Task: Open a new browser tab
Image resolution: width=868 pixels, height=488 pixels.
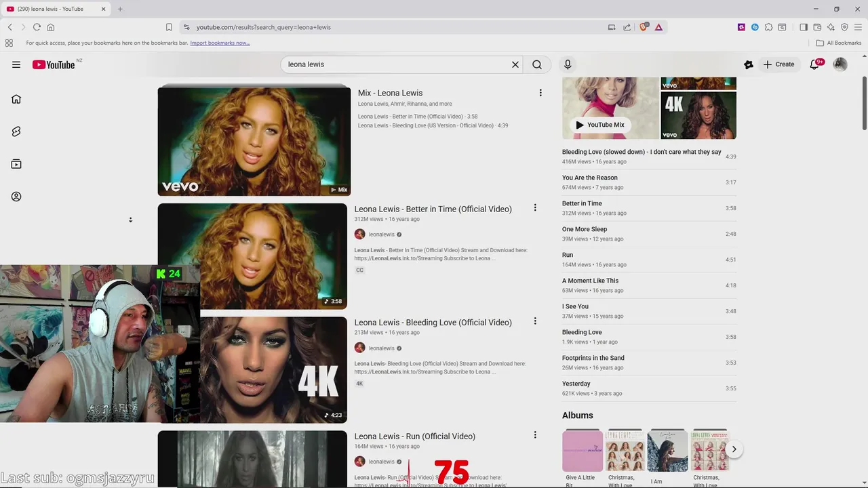Action: point(120,9)
